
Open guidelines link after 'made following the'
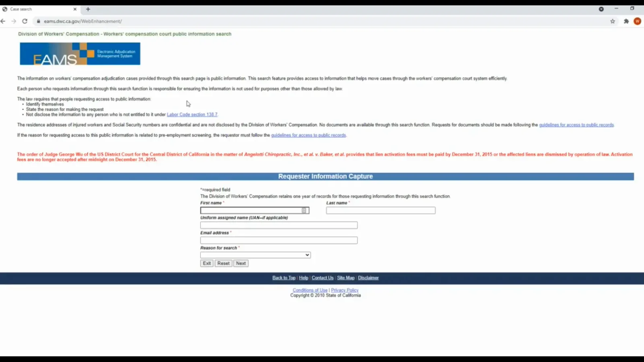point(576,125)
